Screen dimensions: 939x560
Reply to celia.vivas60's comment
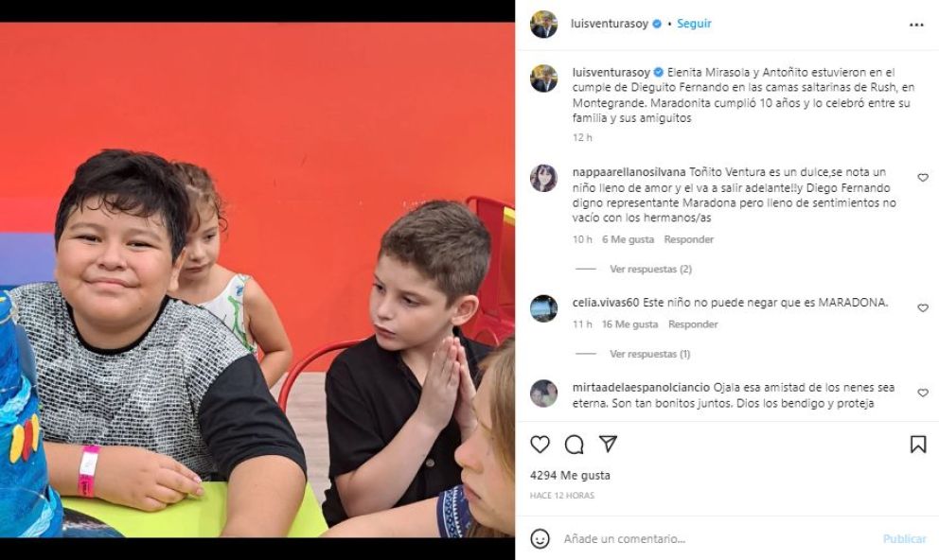[693, 324]
